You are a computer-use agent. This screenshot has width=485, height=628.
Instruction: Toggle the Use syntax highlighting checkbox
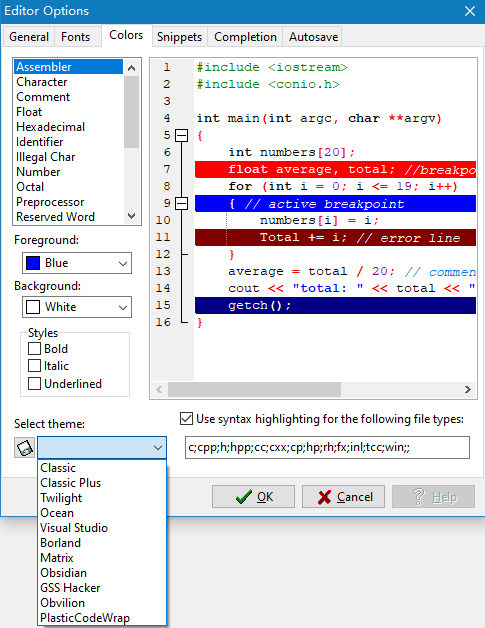[186, 419]
